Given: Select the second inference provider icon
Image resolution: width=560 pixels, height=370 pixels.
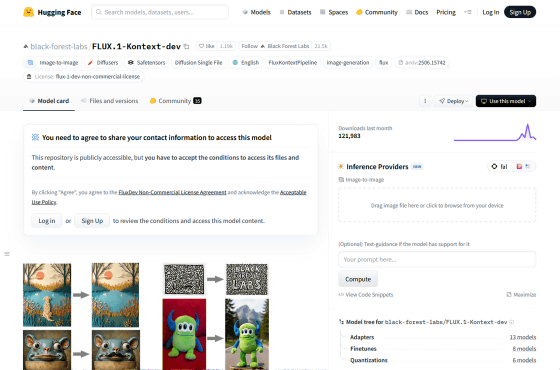Looking at the screenshot, I should tap(519, 166).
